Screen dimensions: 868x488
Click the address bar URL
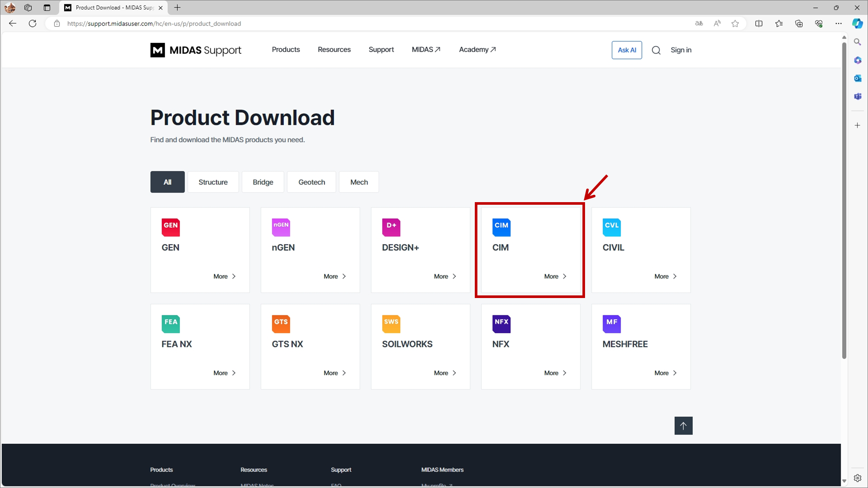click(x=154, y=23)
